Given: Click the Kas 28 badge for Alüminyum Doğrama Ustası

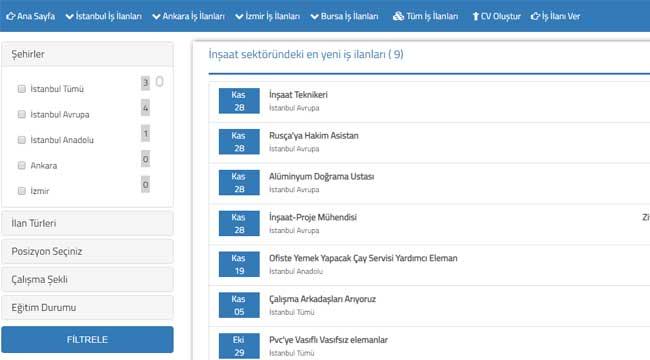Looking at the screenshot, I should 239,182.
